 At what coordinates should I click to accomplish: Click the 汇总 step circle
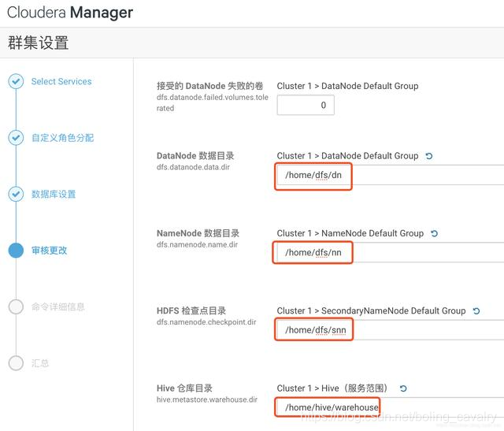pos(16,362)
